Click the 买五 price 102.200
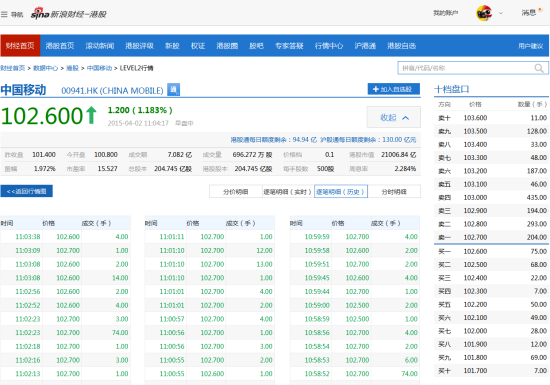Viewport: 550px width, 385px height. point(475,304)
